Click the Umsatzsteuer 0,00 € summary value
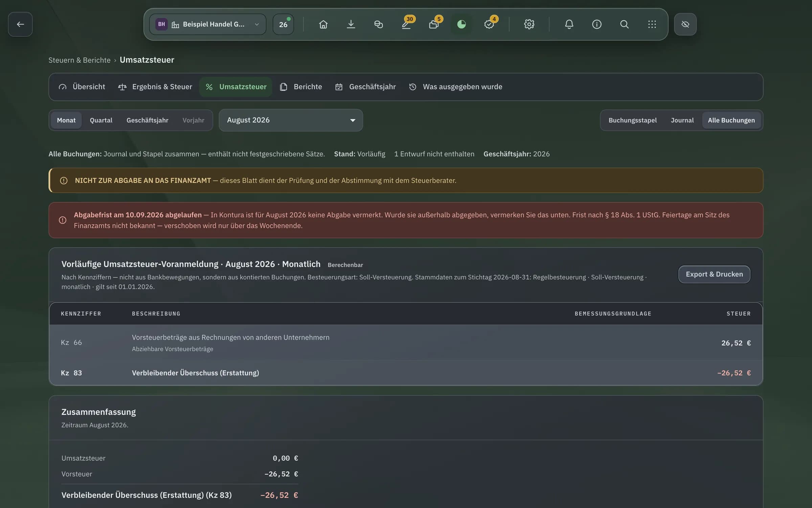 point(285,458)
